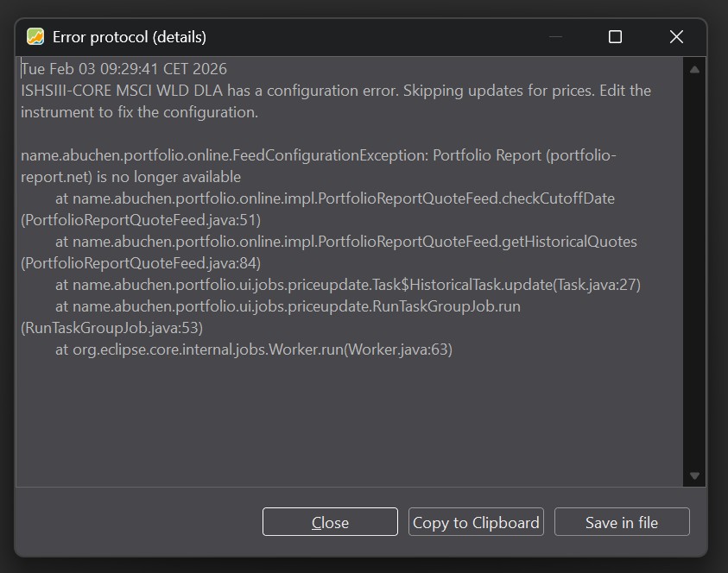
Task: Maximize the Error protocol dialog
Action: pyautogui.click(x=615, y=36)
